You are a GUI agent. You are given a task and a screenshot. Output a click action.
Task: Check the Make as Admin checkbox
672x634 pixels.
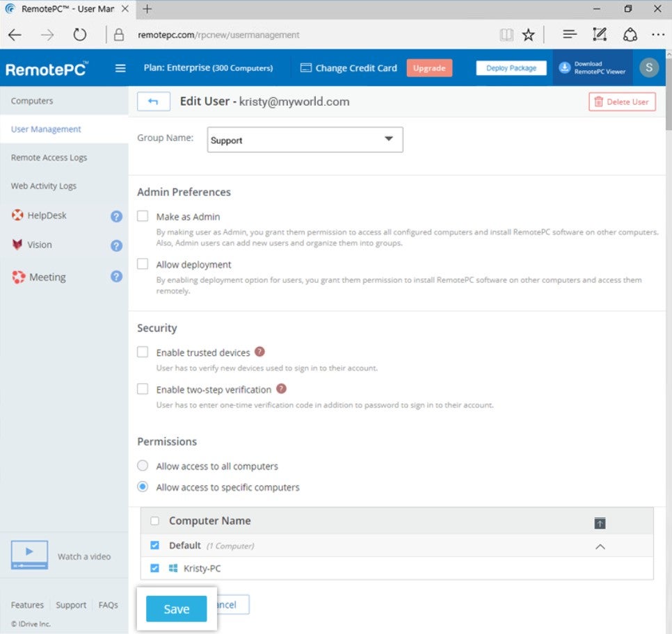point(143,216)
